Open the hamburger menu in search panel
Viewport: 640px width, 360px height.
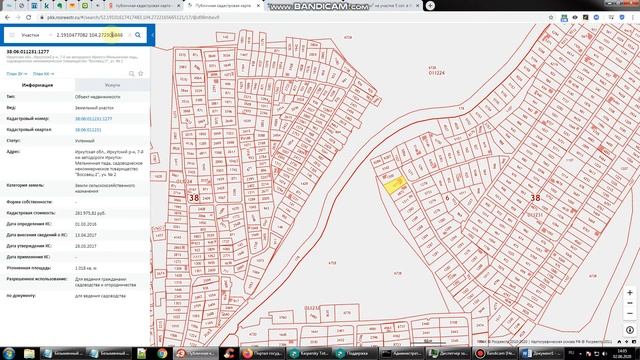click(12, 35)
